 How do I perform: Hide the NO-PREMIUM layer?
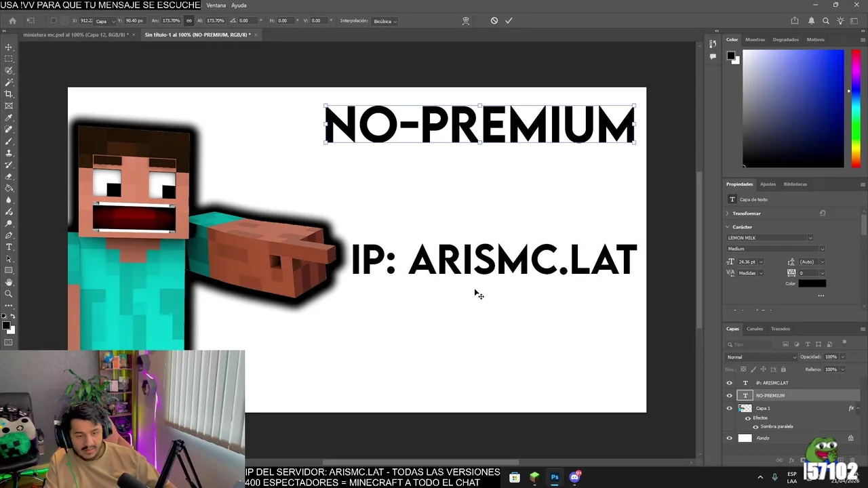[730, 396]
